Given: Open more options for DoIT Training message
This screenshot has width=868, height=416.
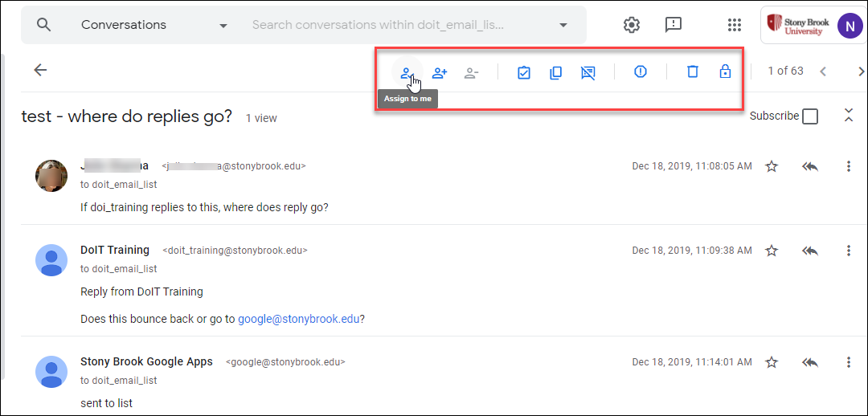Looking at the screenshot, I should [849, 251].
